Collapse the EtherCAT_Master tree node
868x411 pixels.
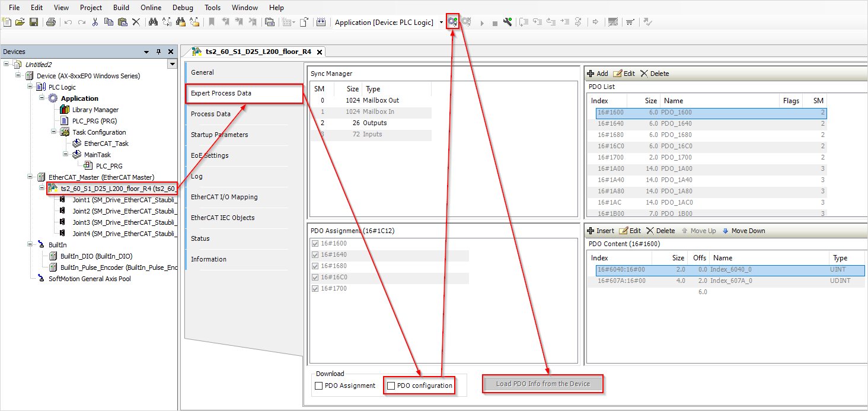tap(30, 177)
